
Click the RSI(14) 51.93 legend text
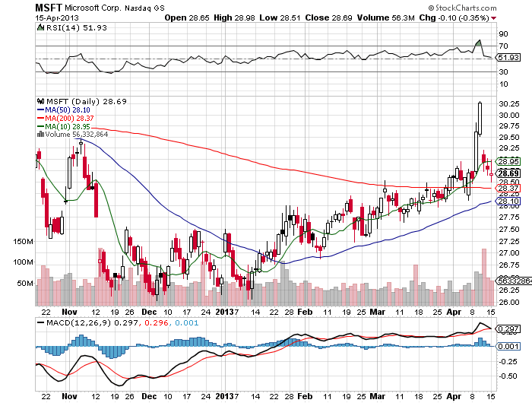pyautogui.click(x=77, y=27)
